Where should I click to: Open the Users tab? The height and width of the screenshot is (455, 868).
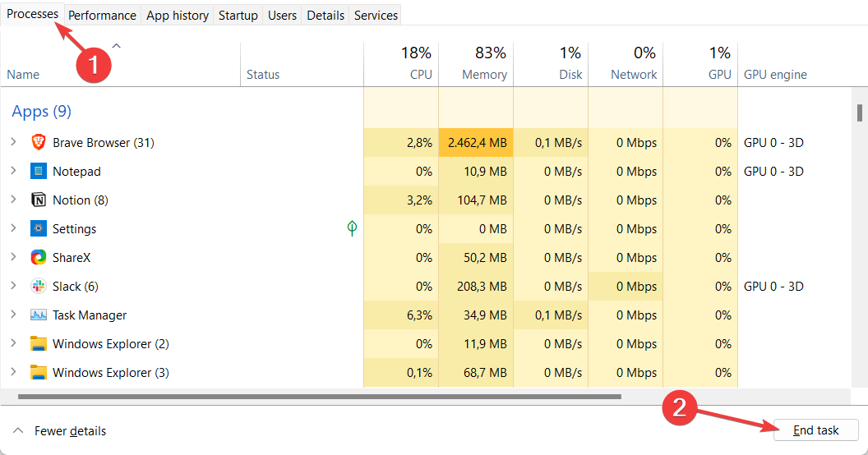pos(282,16)
